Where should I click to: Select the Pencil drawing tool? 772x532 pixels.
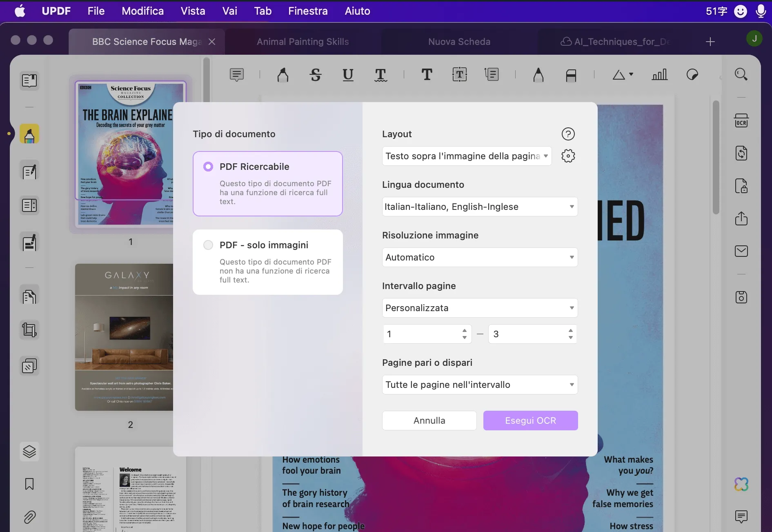pyautogui.click(x=538, y=75)
